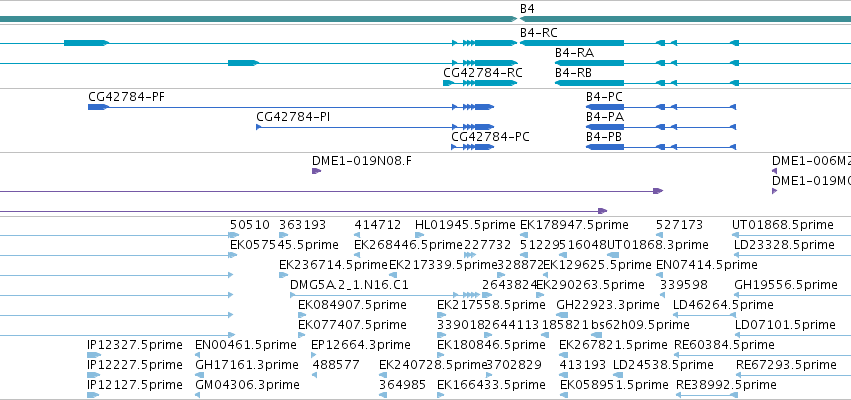Click EST label 363193

(302, 225)
